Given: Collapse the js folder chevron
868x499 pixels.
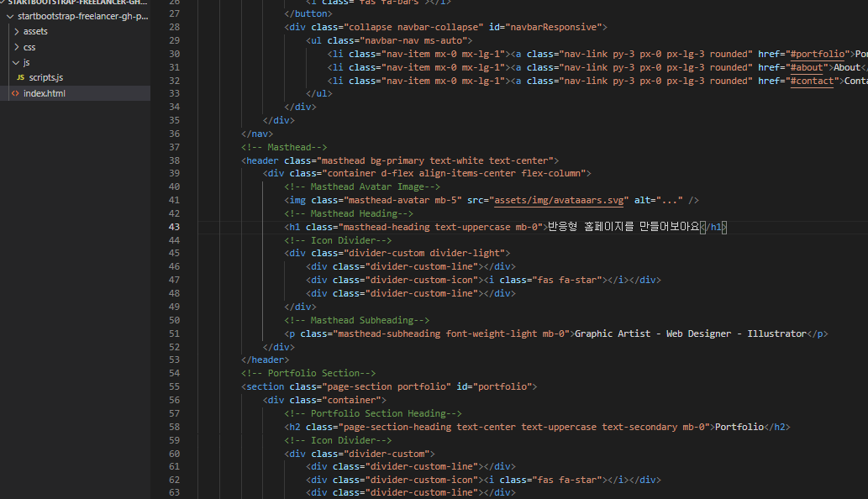Looking at the screenshot, I should click(16, 62).
